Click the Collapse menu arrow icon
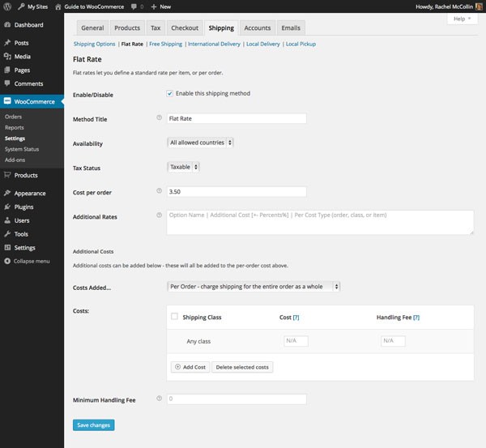486x448 pixels. coord(7,261)
